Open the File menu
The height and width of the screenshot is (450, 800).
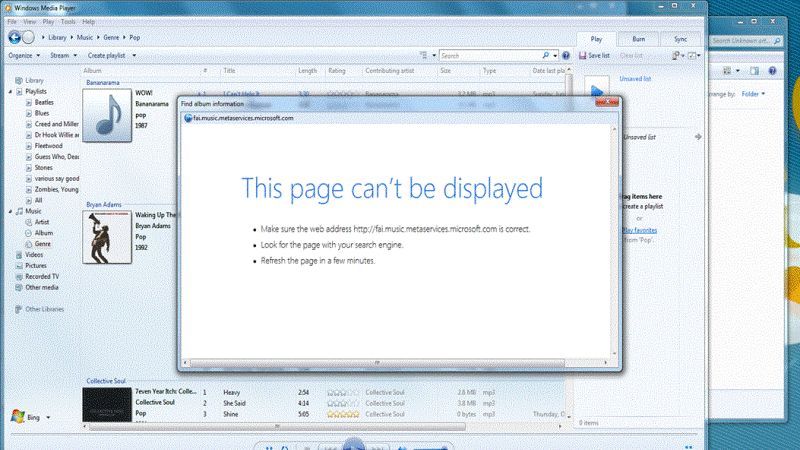coord(12,22)
